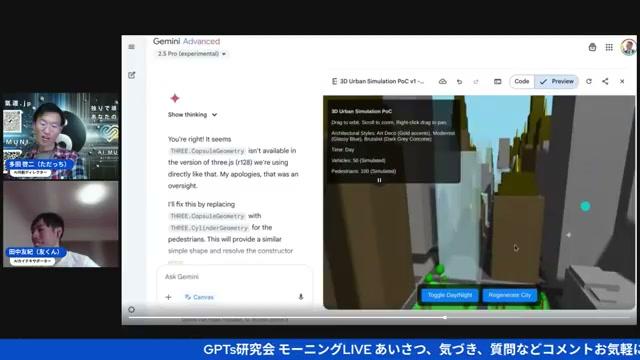The image size is (640, 360).
Task: Share the 3D Urban Simulation canvas
Action: 605,82
